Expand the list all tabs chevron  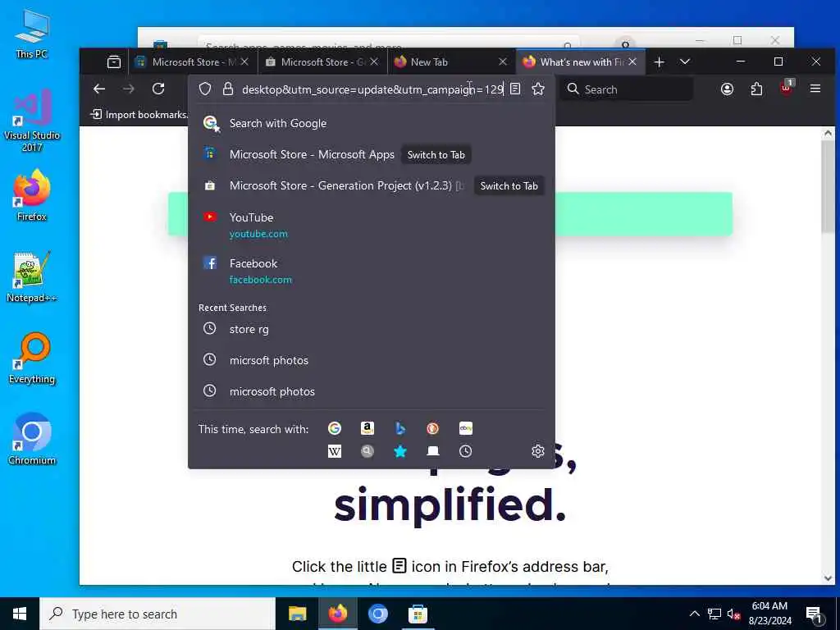(x=685, y=62)
